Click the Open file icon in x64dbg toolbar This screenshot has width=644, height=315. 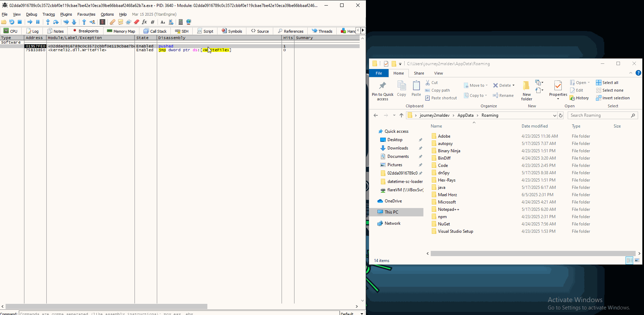pyautogui.click(x=4, y=22)
